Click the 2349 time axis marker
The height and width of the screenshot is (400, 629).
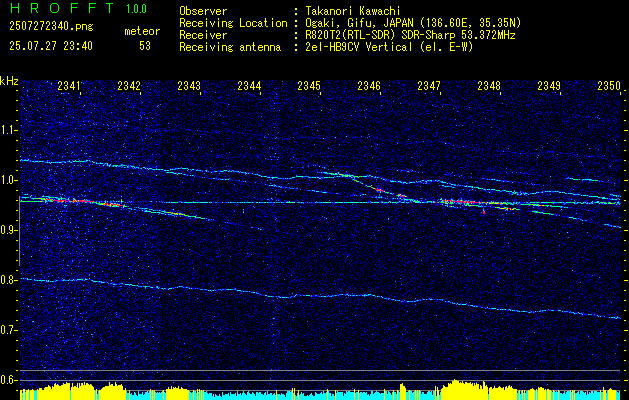[x=549, y=86]
